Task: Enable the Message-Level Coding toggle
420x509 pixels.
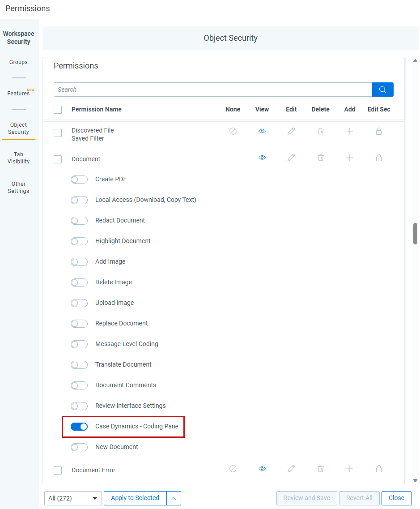Action: [79, 344]
